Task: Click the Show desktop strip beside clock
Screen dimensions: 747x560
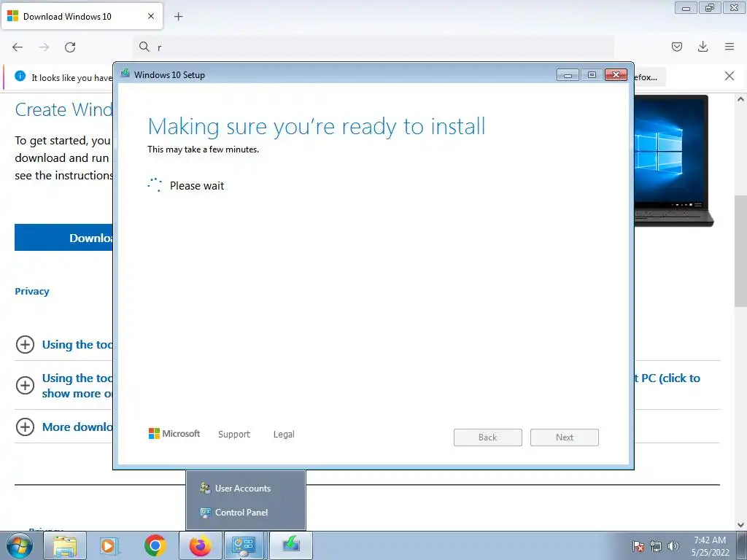Action: tap(742, 545)
